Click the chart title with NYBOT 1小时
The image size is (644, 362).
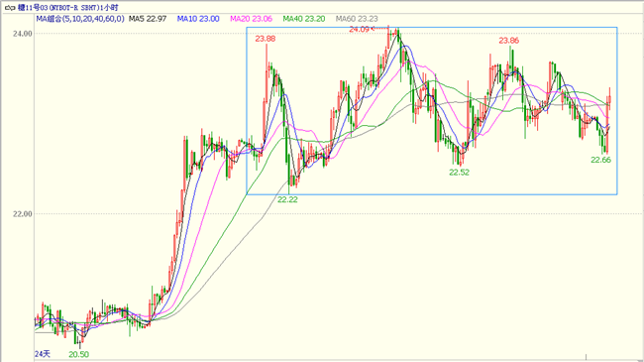67,8
